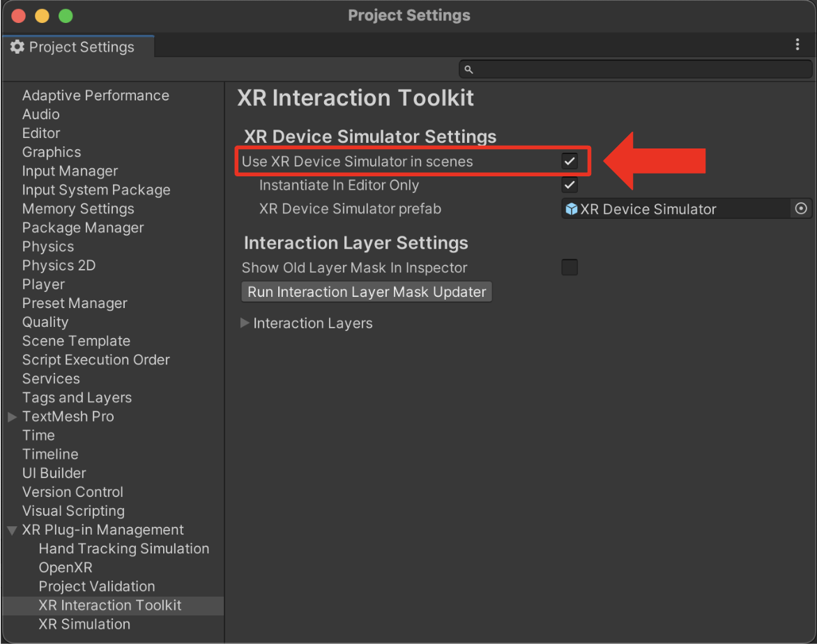Select Editor in the settings list
This screenshot has width=817, height=644.
[41, 133]
